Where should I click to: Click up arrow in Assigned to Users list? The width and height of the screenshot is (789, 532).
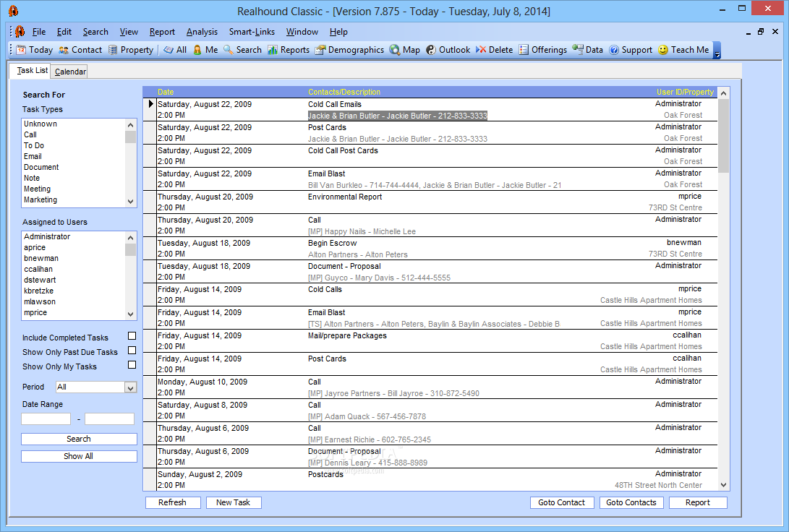[130, 237]
